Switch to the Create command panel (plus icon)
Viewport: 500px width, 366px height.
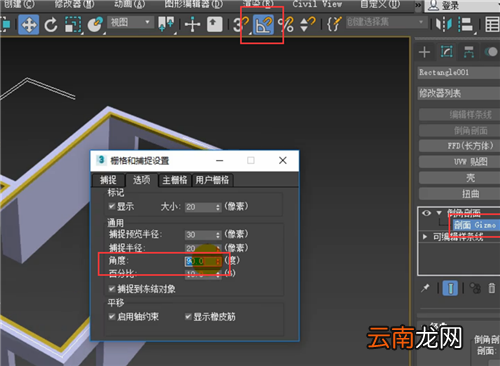click(424, 52)
